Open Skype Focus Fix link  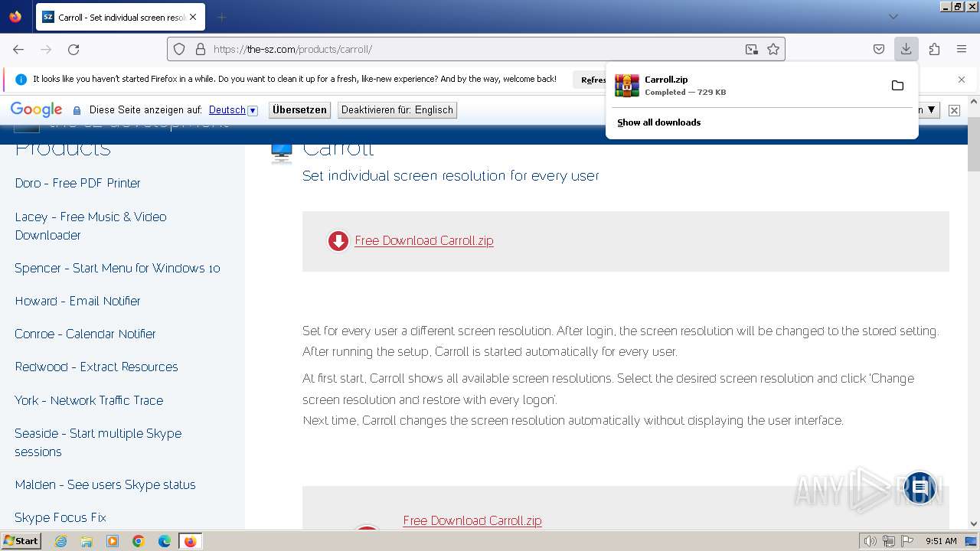[60, 517]
